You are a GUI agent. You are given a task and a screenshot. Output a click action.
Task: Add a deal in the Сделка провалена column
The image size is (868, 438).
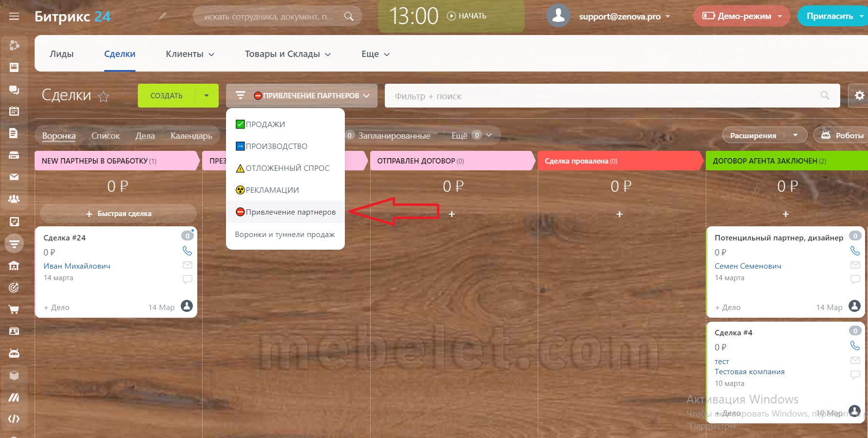(620, 214)
